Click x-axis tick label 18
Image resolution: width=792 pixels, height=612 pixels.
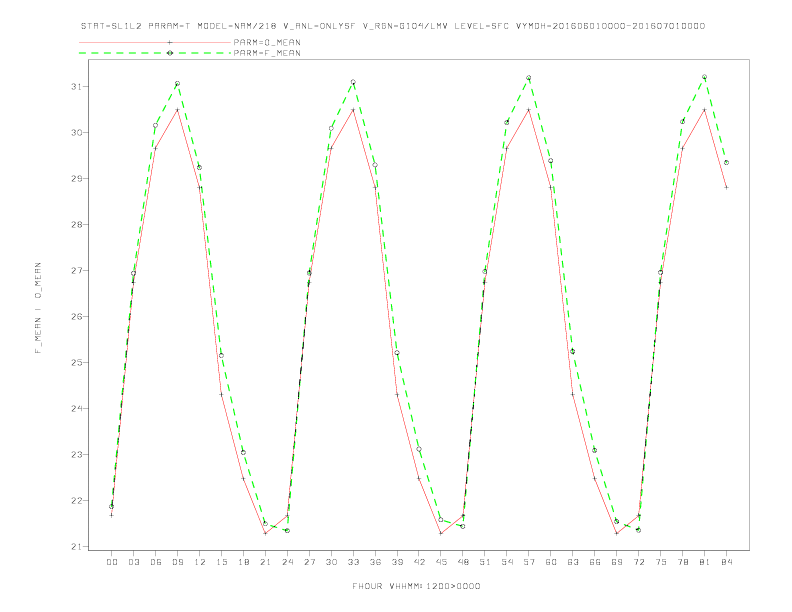(x=243, y=562)
